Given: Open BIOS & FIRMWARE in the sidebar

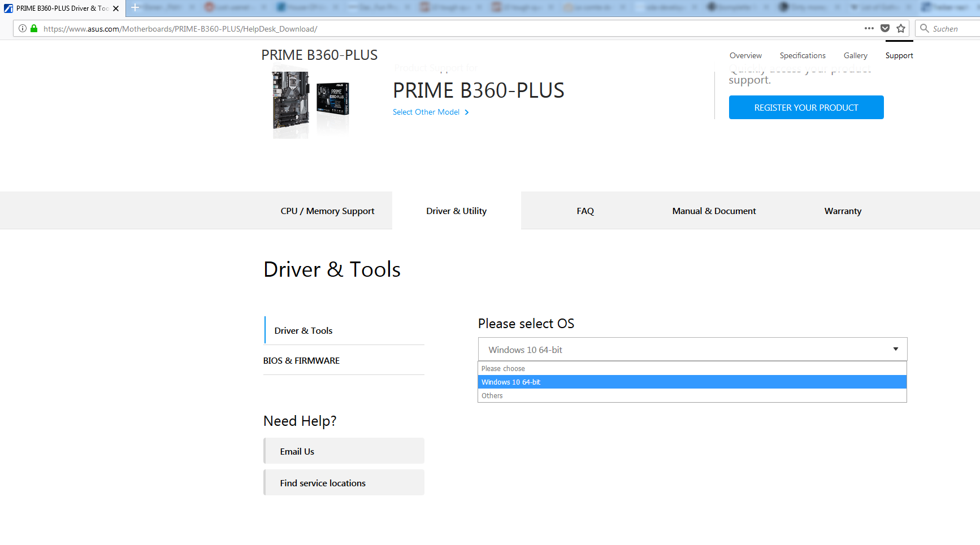Looking at the screenshot, I should click(x=344, y=360).
